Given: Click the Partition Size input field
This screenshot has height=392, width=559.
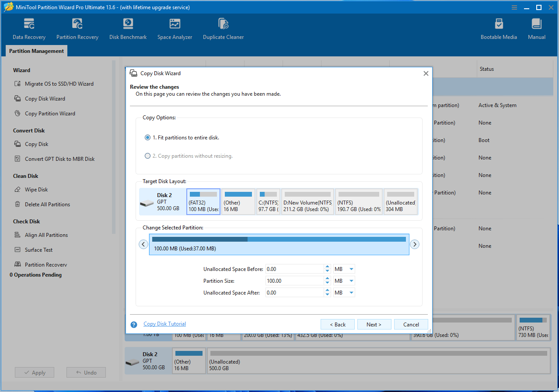Looking at the screenshot, I should pyautogui.click(x=295, y=281).
